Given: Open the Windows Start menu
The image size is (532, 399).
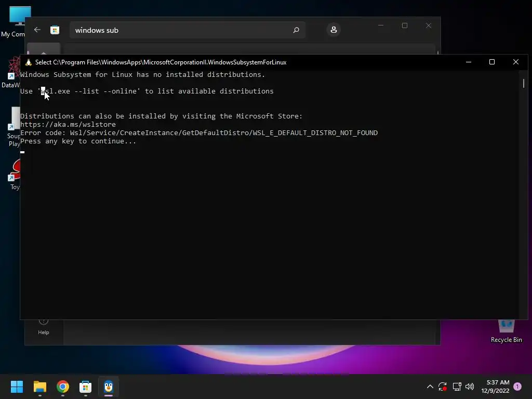Looking at the screenshot, I should pyautogui.click(x=17, y=387).
